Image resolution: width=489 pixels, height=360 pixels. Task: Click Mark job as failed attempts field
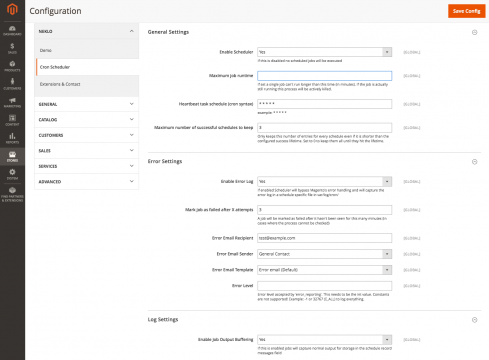(324, 210)
